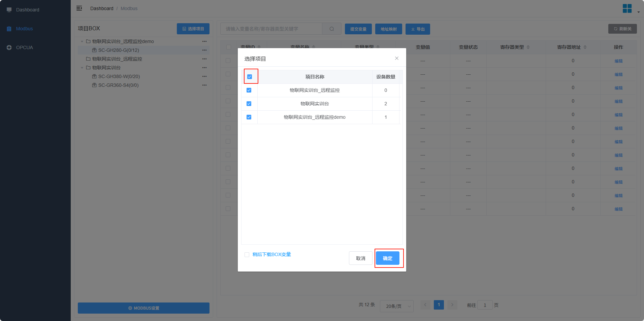
Task: Switch to Modbus in the sidebar
Action: coord(24,29)
